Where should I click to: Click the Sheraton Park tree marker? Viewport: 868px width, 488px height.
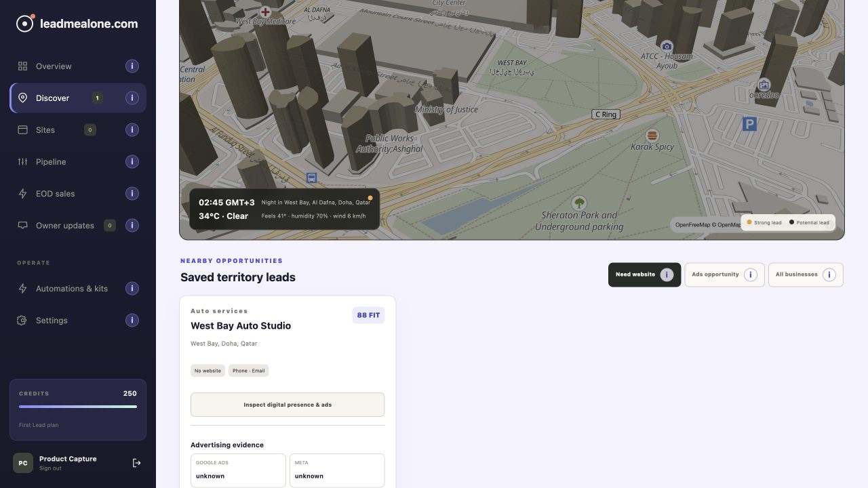click(x=579, y=203)
